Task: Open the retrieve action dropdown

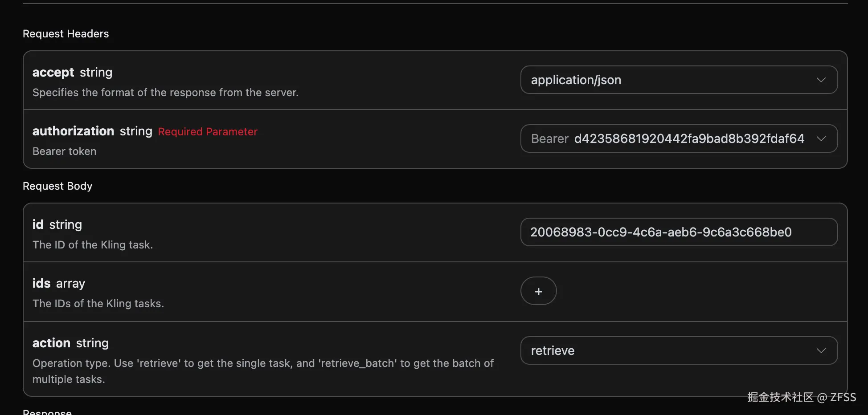Action: 668,351
